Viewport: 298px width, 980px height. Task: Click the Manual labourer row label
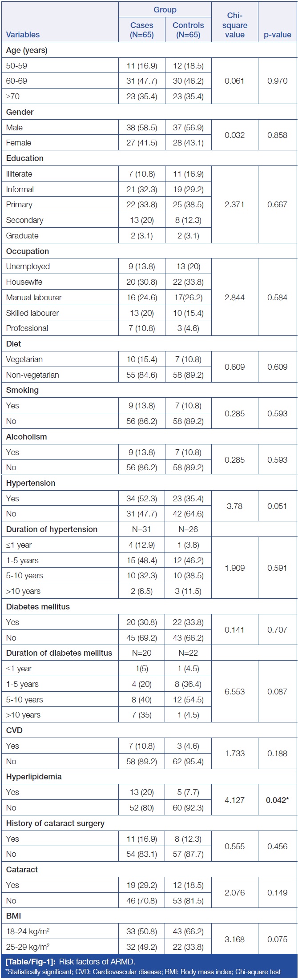34,298
